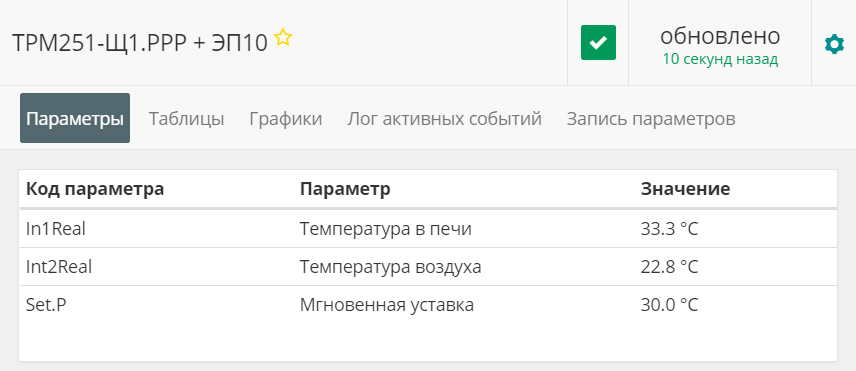Go to Запись параметров tab
The image size is (856, 371).
coord(651,118)
